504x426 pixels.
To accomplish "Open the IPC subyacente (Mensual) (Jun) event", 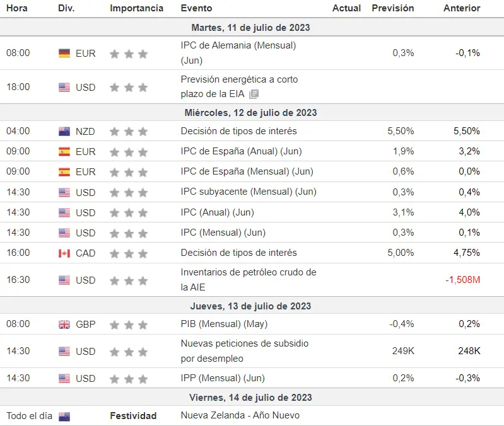I will click(249, 192).
